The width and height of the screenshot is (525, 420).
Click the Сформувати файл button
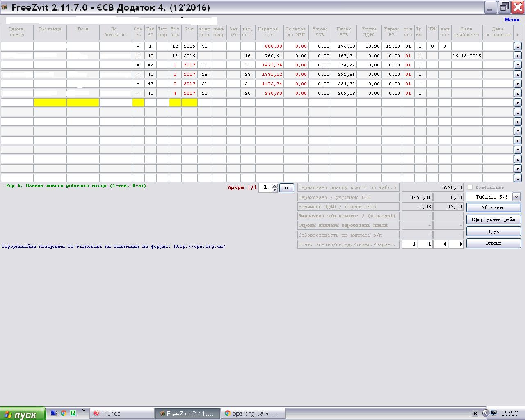493,219
